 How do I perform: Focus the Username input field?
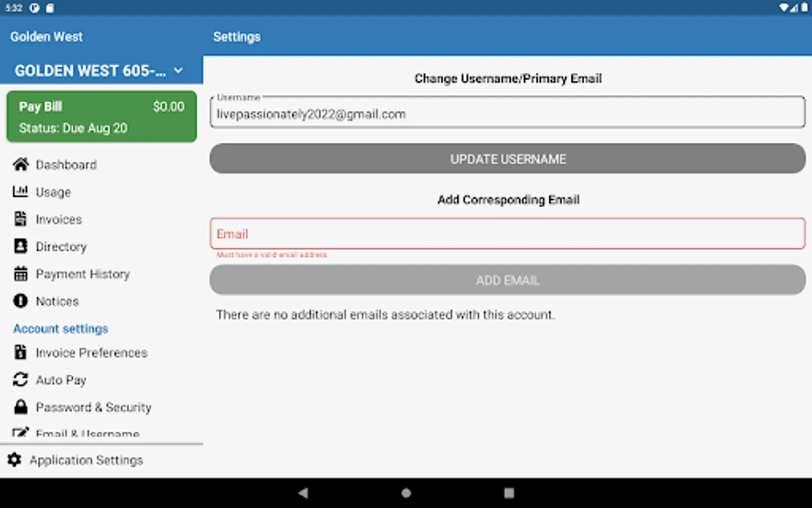[507, 112]
